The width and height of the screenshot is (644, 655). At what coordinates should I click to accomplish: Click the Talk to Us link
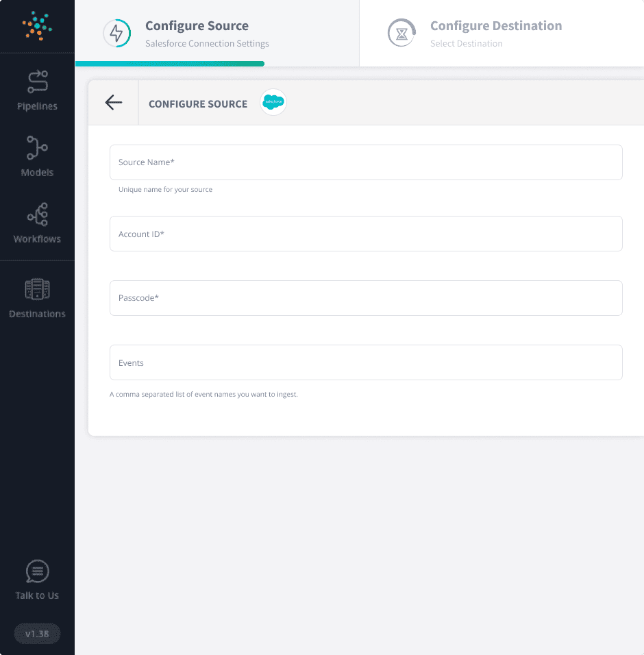pos(37,595)
